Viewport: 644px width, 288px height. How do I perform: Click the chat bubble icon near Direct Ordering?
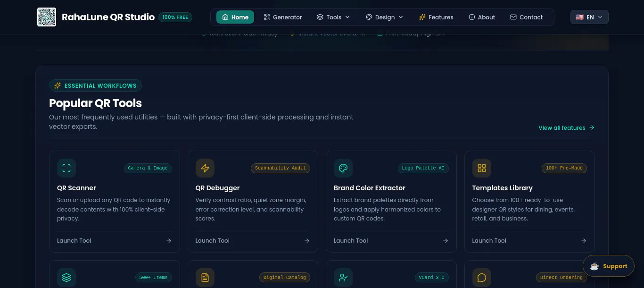(482, 278)
